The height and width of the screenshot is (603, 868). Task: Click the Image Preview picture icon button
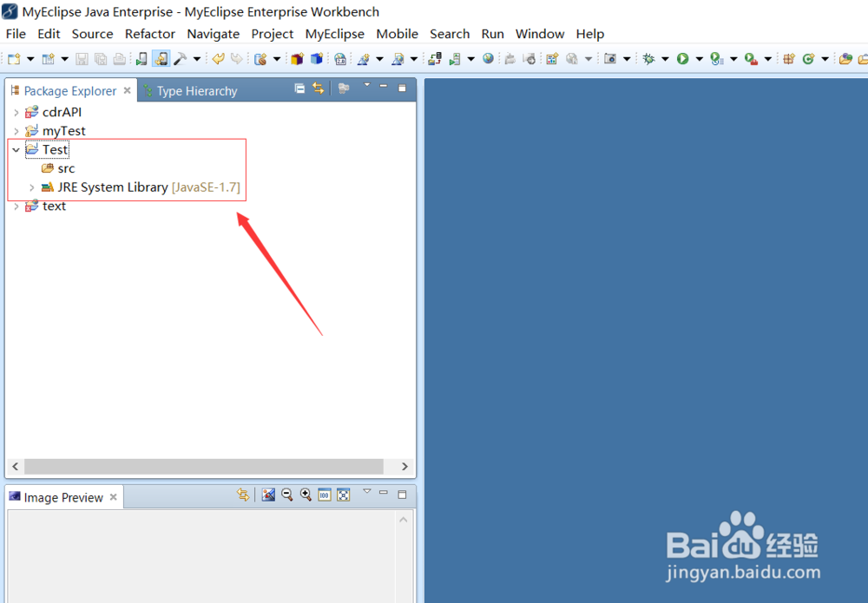[268, 495]
